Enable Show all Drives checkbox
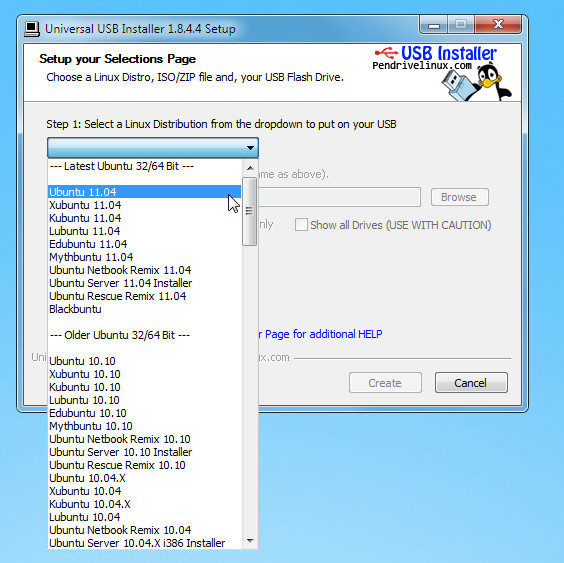Image resolution: width=564 pixels, height=563 pixels. click(301, 225)
